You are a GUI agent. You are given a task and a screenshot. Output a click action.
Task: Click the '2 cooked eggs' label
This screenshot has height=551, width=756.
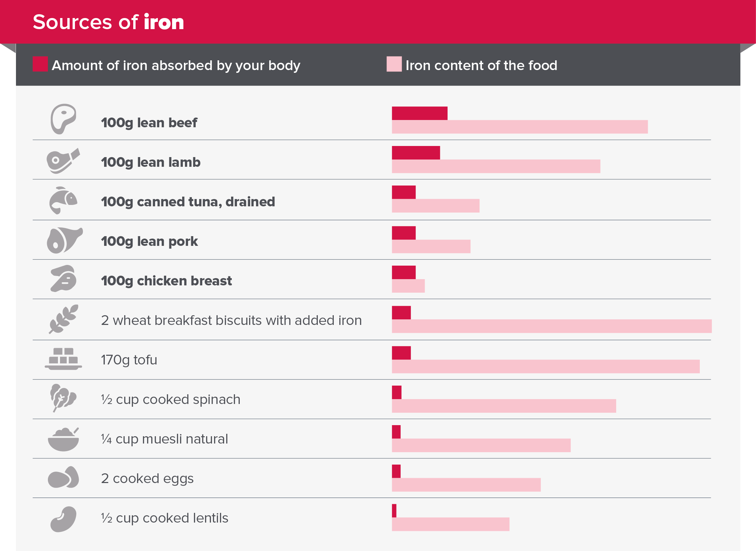[147, 479]
